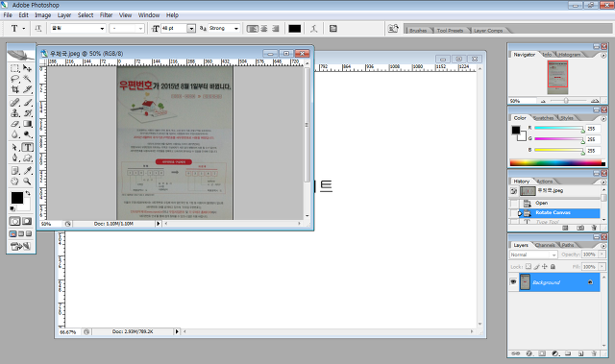Click the Create warped text icon

(x=314, y=28)
